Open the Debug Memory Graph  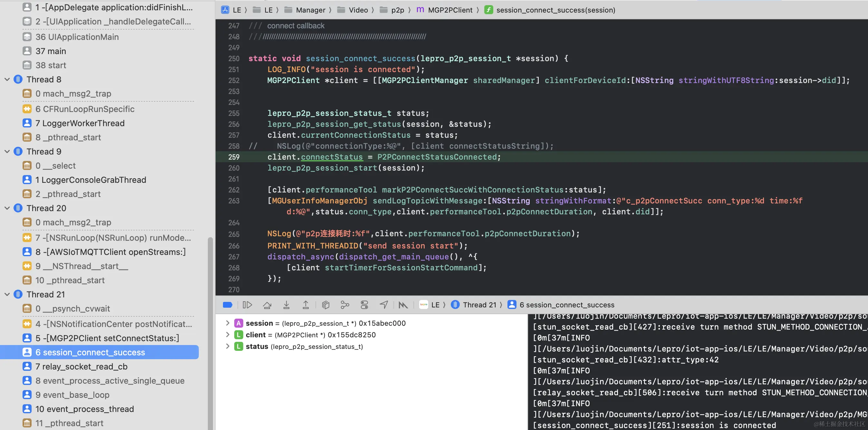tap(345, 305)
